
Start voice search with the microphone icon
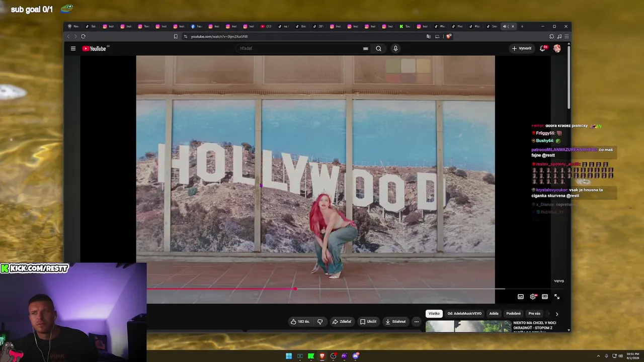click(395, 48)
